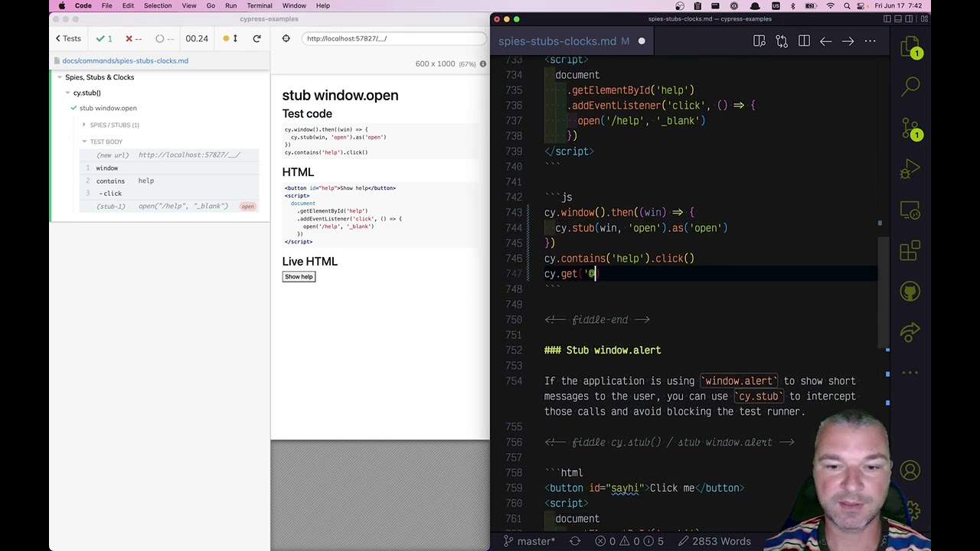Select the contains help command entry
Image resolution: width=980 pixels, height=551 pixels.
click(169, 181)
